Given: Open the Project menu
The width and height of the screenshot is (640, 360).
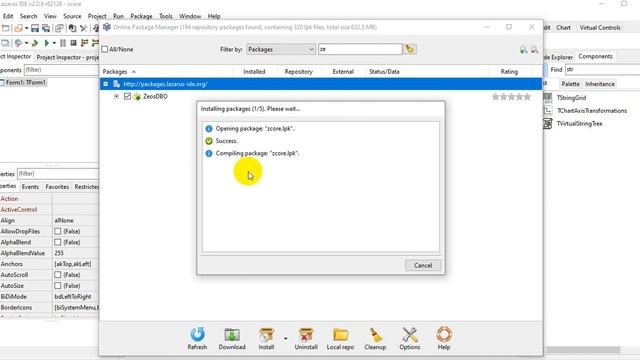Looking at the screenshot, I should click(97, 16).
